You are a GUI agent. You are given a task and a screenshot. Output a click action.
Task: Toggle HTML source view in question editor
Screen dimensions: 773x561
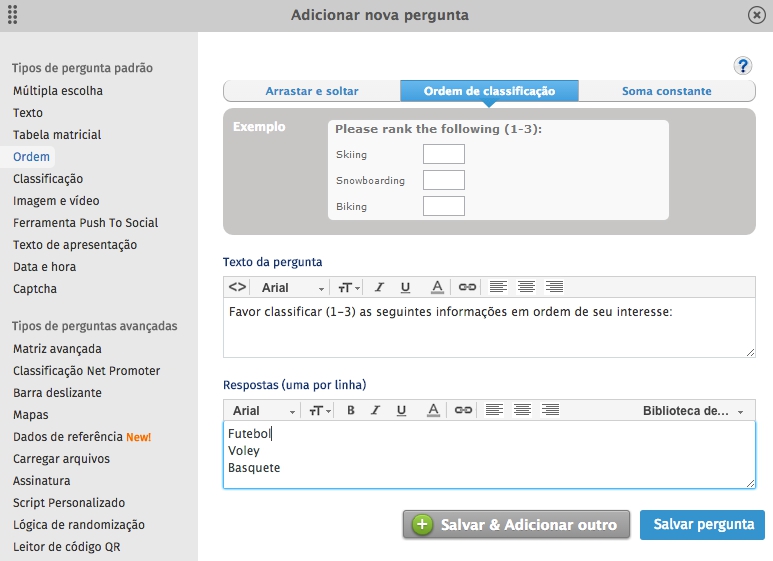tap(237, 287)
